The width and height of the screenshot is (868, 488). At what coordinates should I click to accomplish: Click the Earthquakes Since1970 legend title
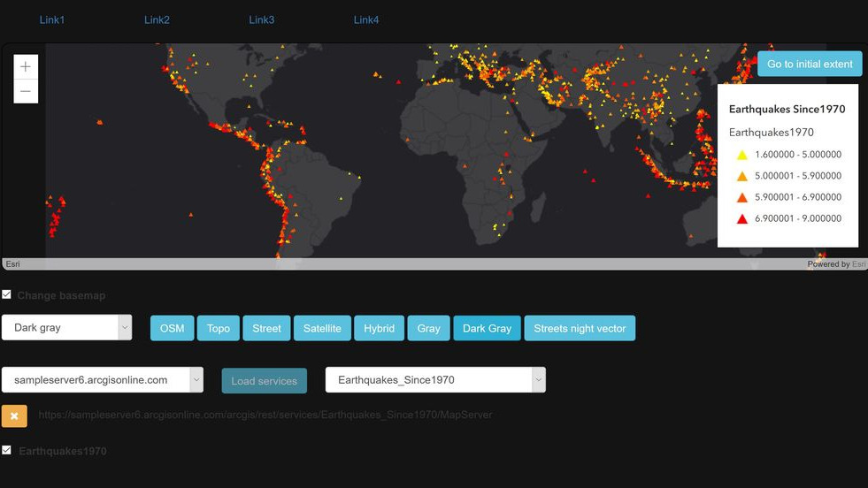787,109
